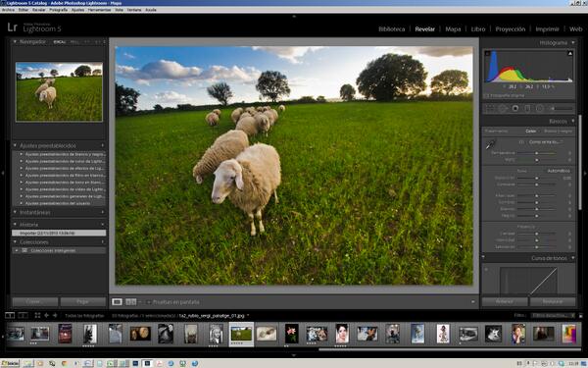Select the Spot Removal tool icon

pyautogui.click(x=503, y=109)
